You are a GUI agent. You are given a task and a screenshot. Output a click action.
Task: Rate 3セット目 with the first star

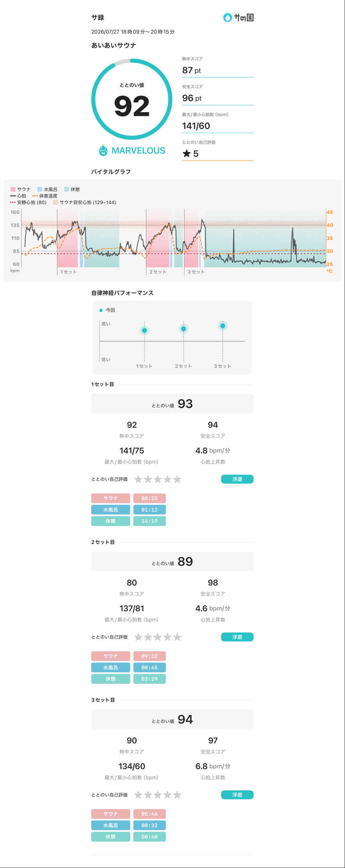138,795
